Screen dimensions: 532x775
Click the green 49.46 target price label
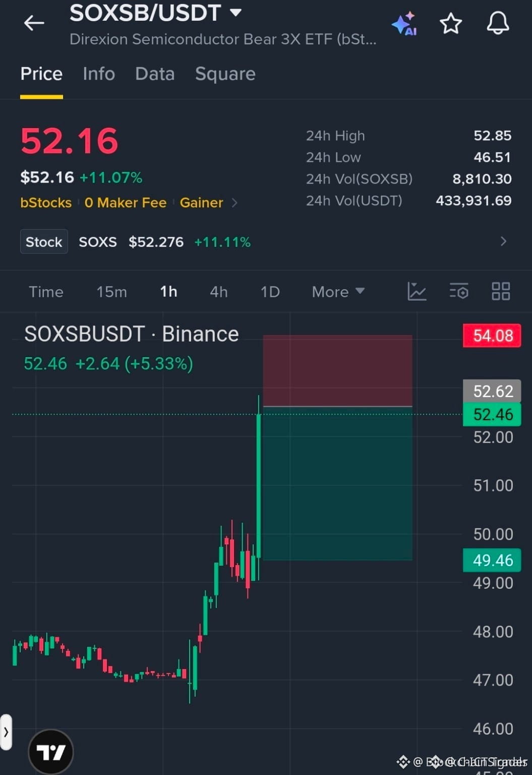click(492, 560)
